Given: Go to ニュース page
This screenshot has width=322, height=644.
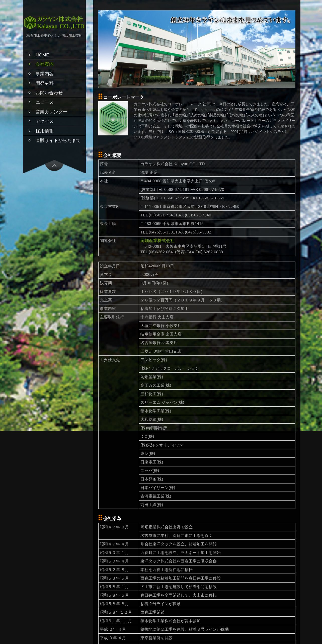Looking at the screenshot, I should pos(54,102).
